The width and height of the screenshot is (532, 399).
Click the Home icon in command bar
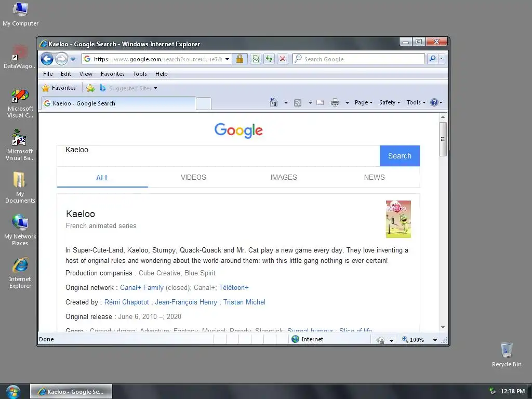point(273,102)
